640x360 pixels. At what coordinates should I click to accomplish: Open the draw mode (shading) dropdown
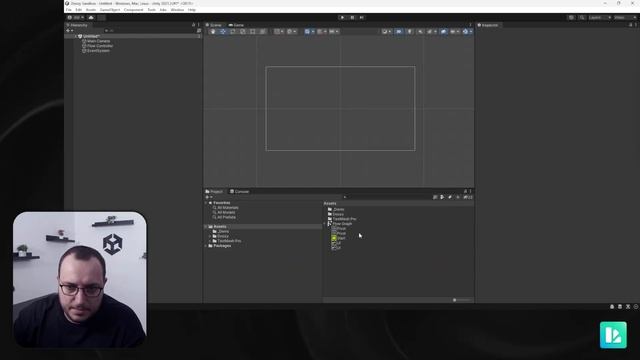click(386, 31)
